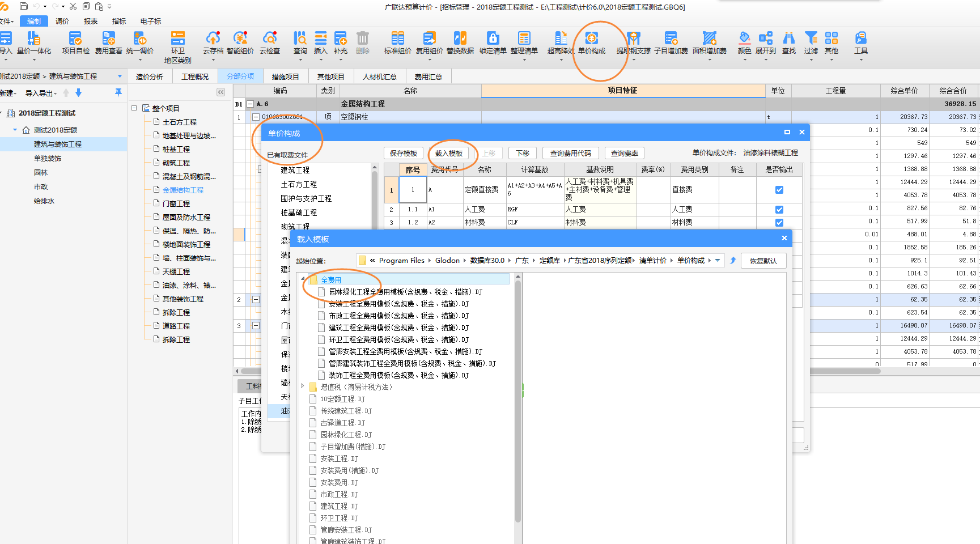Viewport: 980px width, 544px height.
Task: Open 整理清单 tool
Action: 524,43
